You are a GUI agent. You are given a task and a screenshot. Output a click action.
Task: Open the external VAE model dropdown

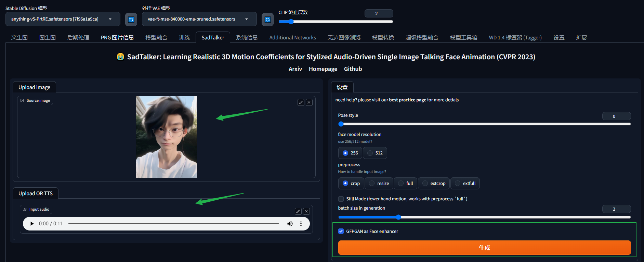[199, 19]
